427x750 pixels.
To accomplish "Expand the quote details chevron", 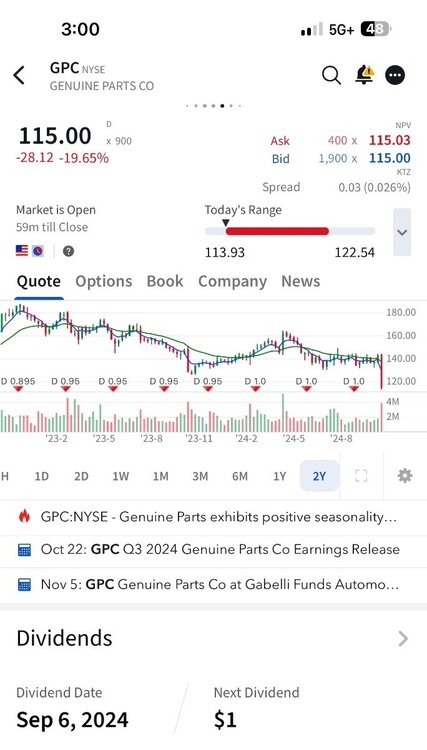I will click(x=402, y=232).
